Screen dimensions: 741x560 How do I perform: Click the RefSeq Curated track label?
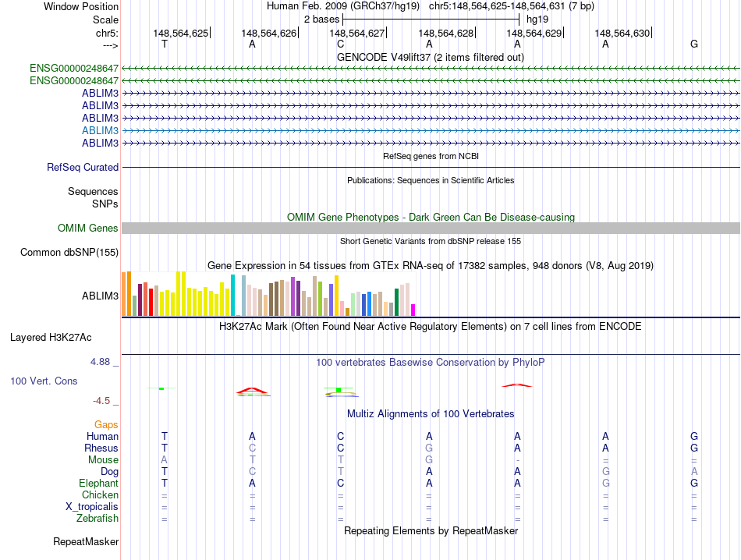tap(83, 167)
